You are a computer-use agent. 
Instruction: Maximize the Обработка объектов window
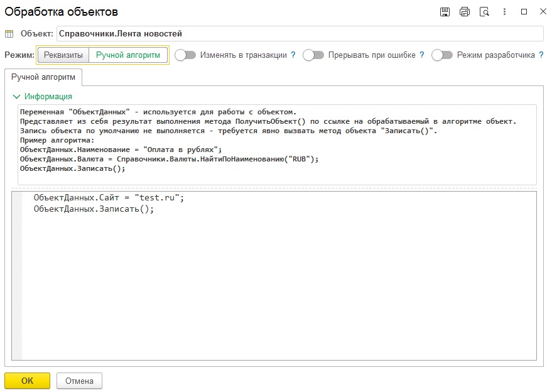[x=524, y=12]
